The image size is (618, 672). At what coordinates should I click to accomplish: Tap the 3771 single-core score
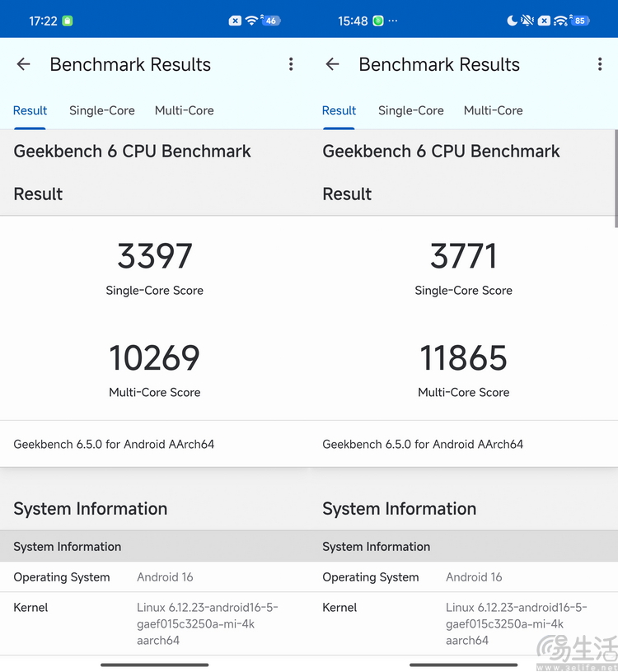[464, 256]
